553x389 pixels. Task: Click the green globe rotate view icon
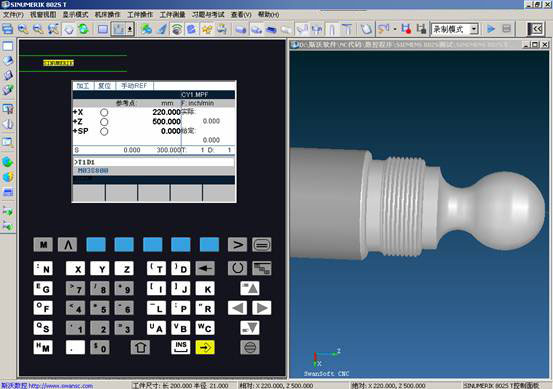pyautogui.click(x=84, y=29)
